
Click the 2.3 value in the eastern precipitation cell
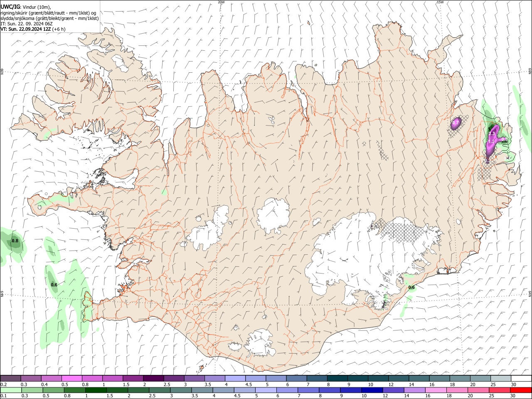point(492,134)
